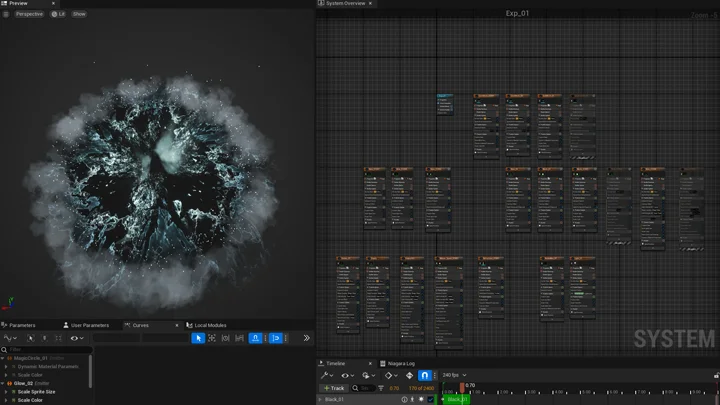Screen dimensions: 720x405
Task: Open the Perspective view mode menu
Action: [x=29, y=14]
